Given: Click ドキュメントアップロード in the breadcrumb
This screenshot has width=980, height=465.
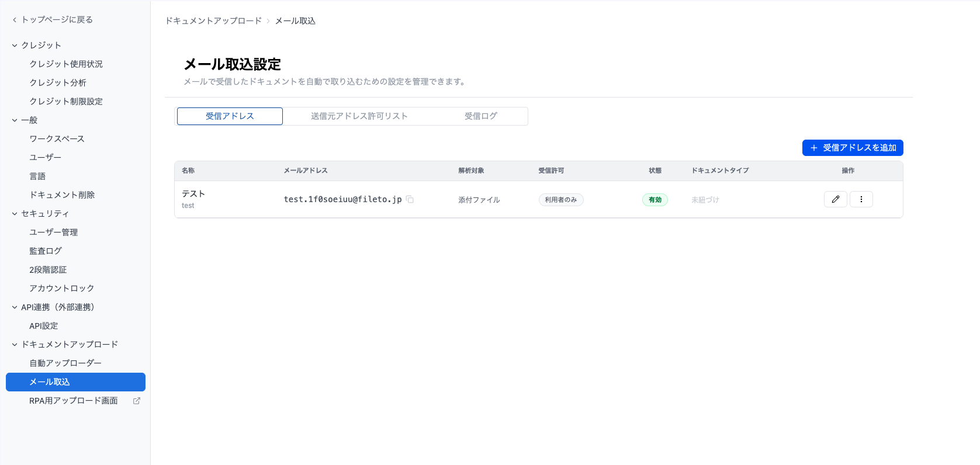Looking at the screenshot, I should [x=213, y=21].
